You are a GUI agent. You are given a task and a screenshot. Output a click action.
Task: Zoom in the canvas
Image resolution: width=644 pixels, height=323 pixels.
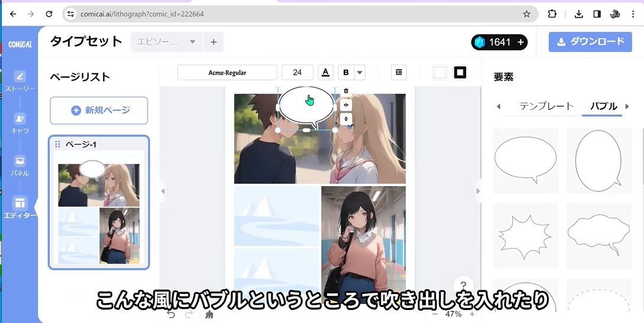point(472,314)
